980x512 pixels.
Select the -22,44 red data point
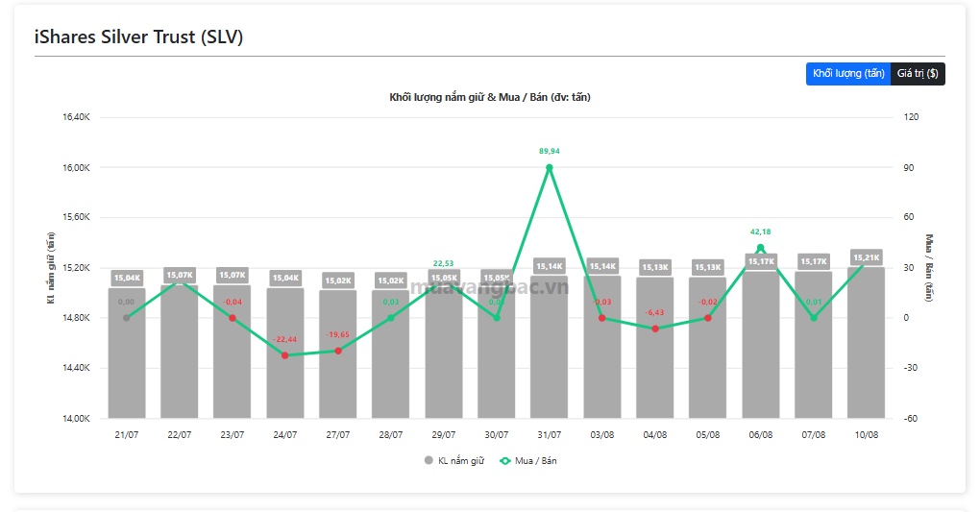pyautogui.click(x=285, y=355)
